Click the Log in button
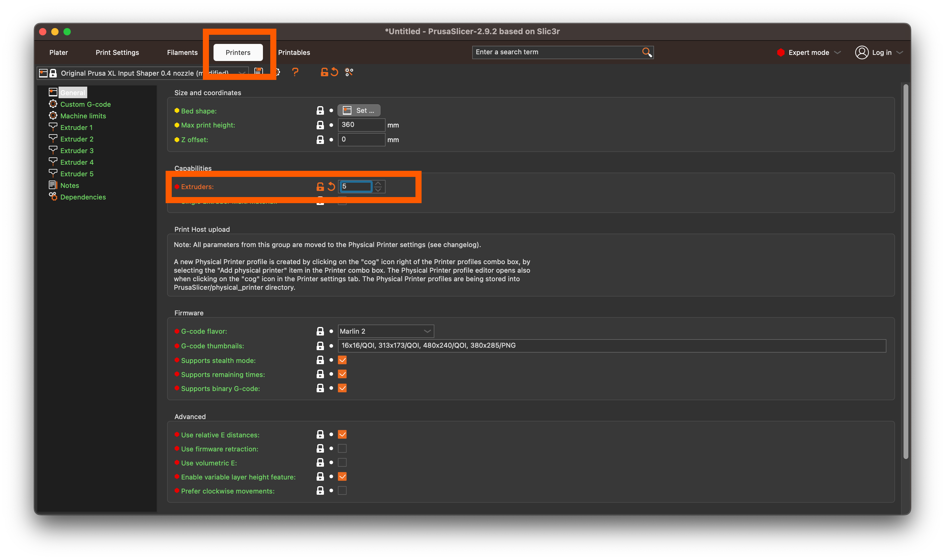Image resolution: width=945 pixels, height=560 pixels. point(882,52)
